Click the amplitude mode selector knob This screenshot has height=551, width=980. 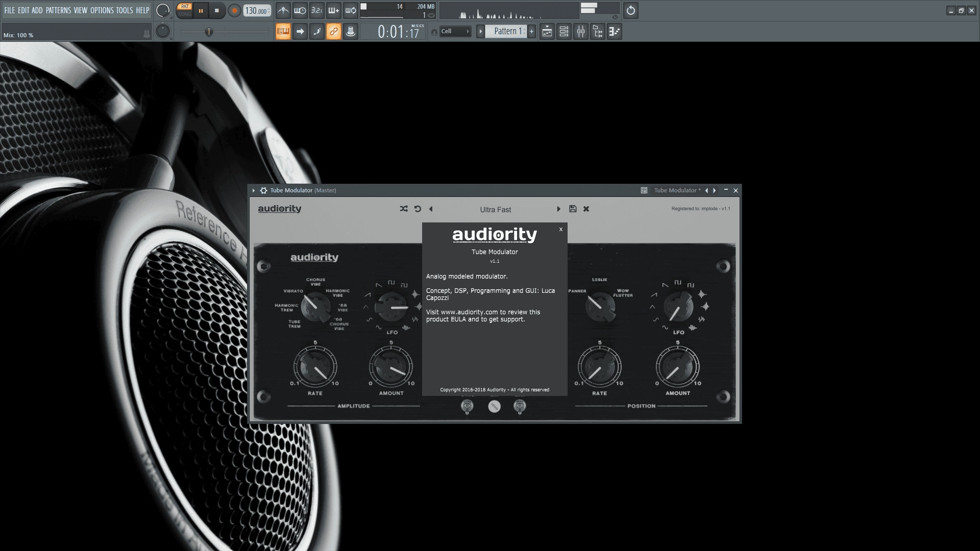click(315, 307)
